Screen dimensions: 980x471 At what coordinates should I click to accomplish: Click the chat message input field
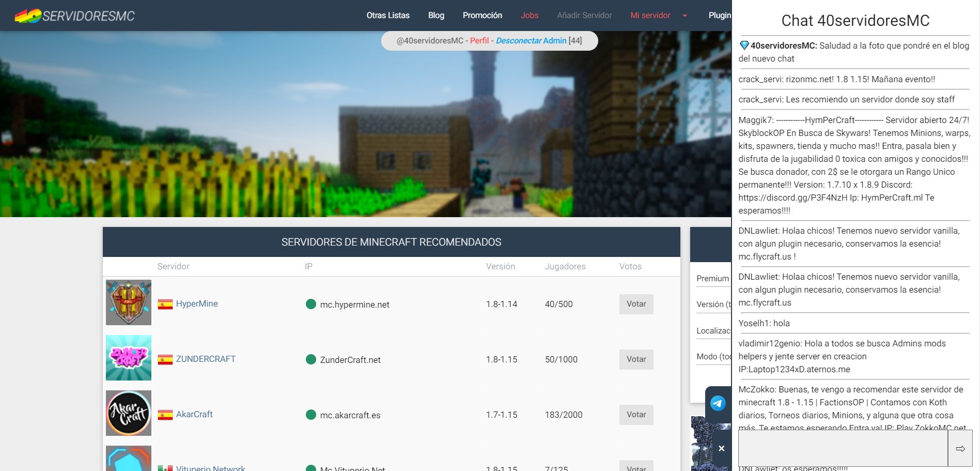(843, 448)
